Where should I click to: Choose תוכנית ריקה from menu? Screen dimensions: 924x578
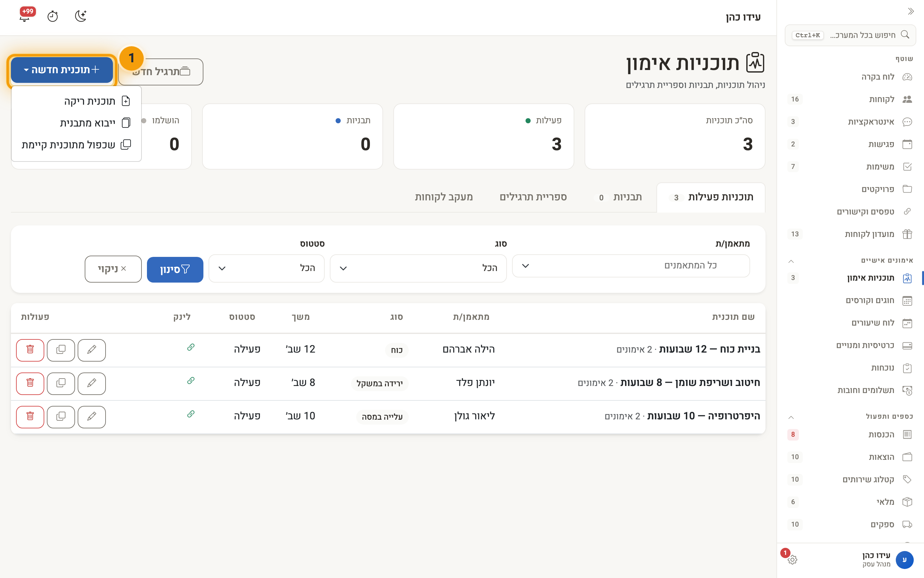click(x=76, y=101)
